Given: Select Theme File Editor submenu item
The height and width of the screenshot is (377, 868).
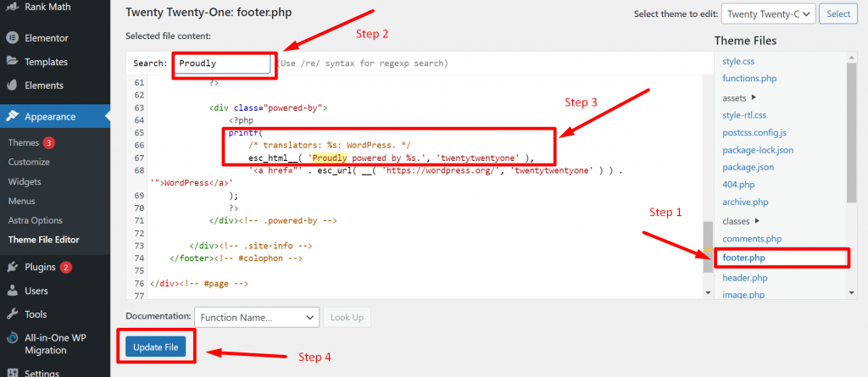Looking at the screenshot, I should [44, 240].
